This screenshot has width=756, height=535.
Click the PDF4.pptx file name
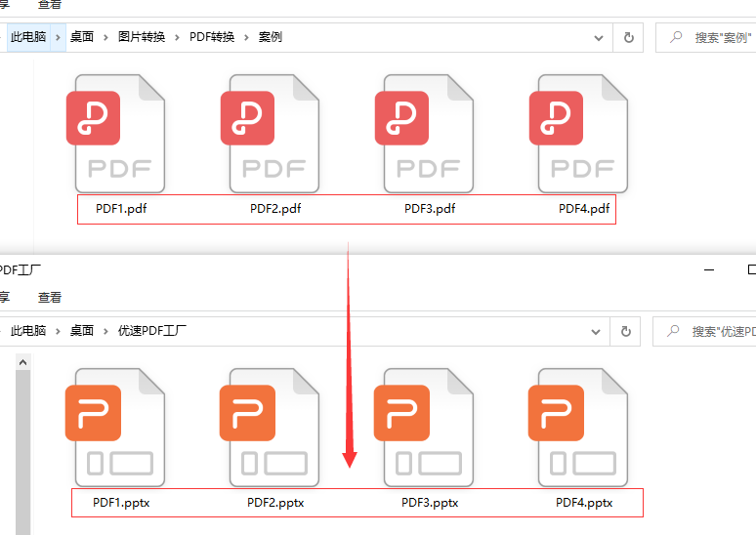click(x=584, y=503)
